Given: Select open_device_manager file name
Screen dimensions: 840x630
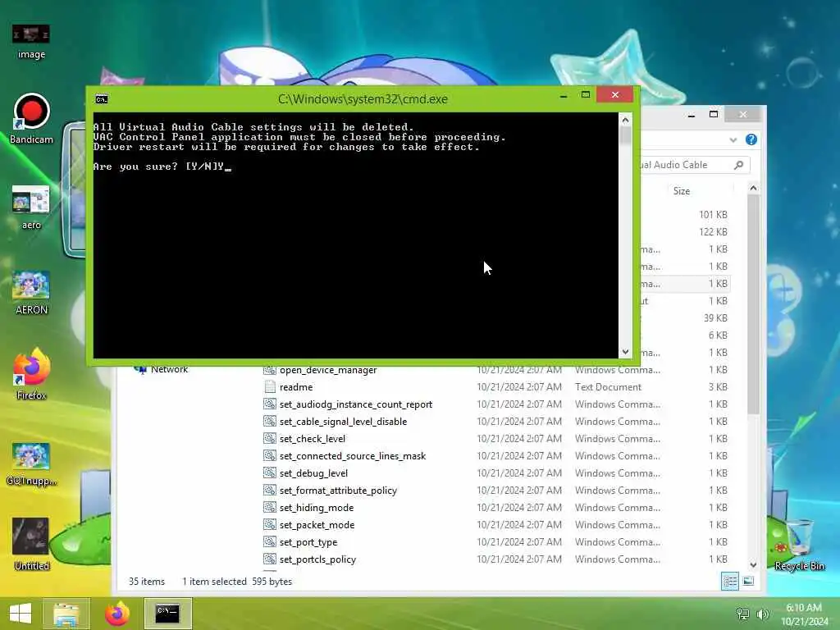Looking at the screenshot, I should 328,370.
